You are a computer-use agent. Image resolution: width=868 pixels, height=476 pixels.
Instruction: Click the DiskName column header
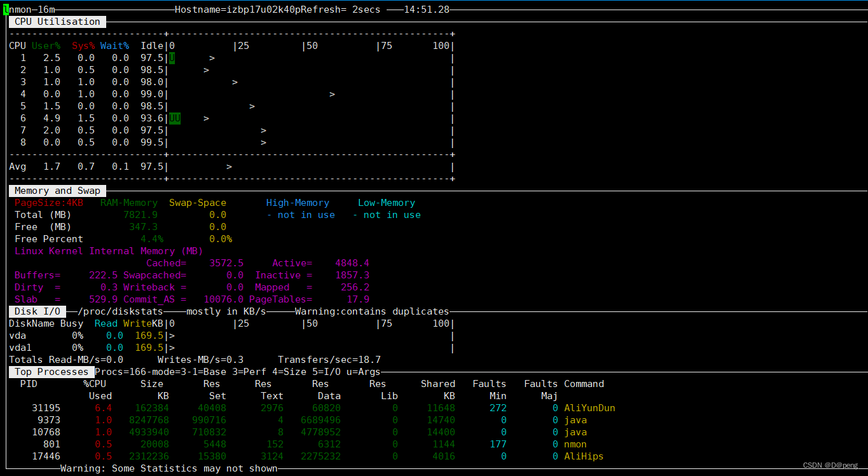[x=32, y=323]
